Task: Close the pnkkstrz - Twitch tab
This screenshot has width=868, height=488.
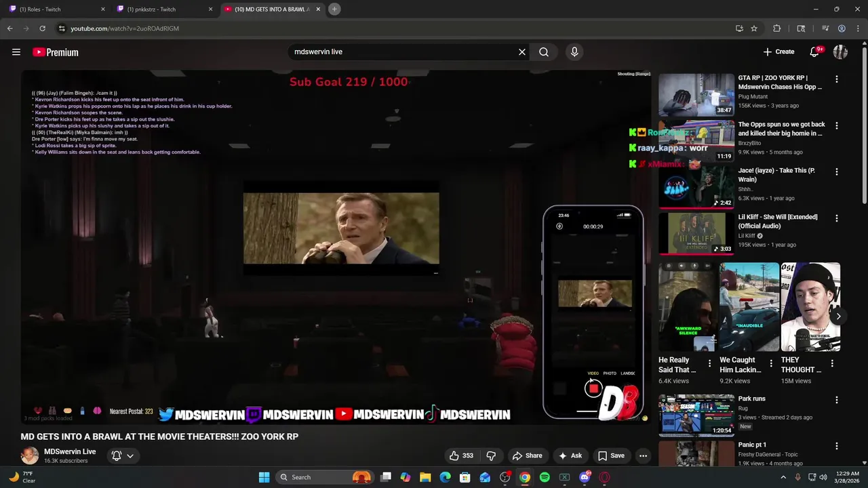Action: 210,9
